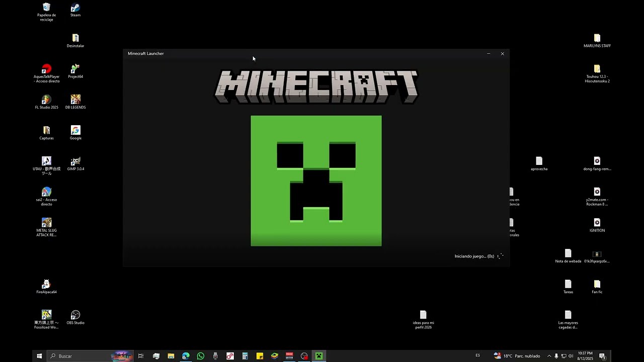Open BlueStacks from the taskbar
644x362 pixels.
pyautogui.click(x=275, y=356)
